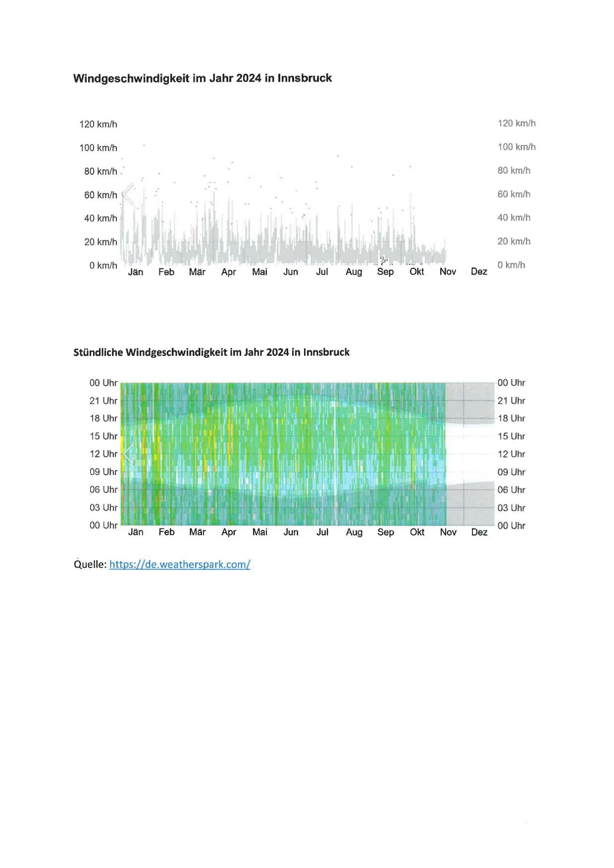Screen dimensions: 614x868
Task: Click the '80 km/h' left axis label
Action: tap(101, 171)
